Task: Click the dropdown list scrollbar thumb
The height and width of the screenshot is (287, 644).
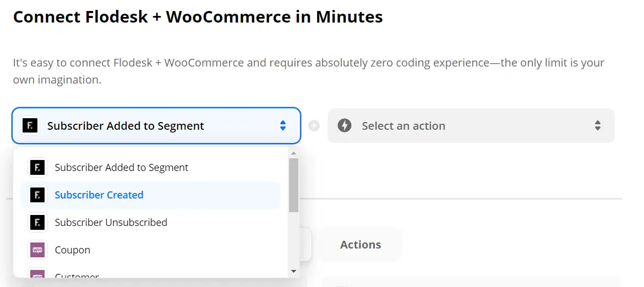Action: 293,185
